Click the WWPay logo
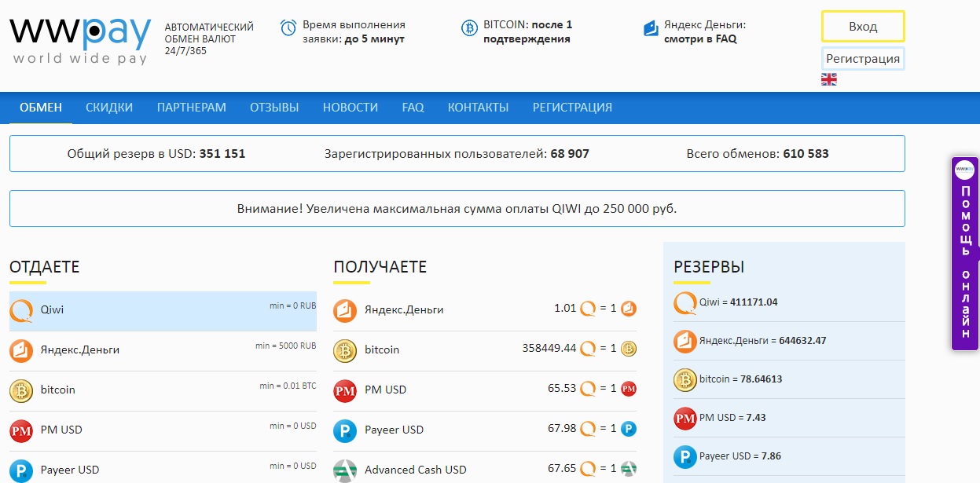This screenshot has height=483, width=980. tap(80, 39)
